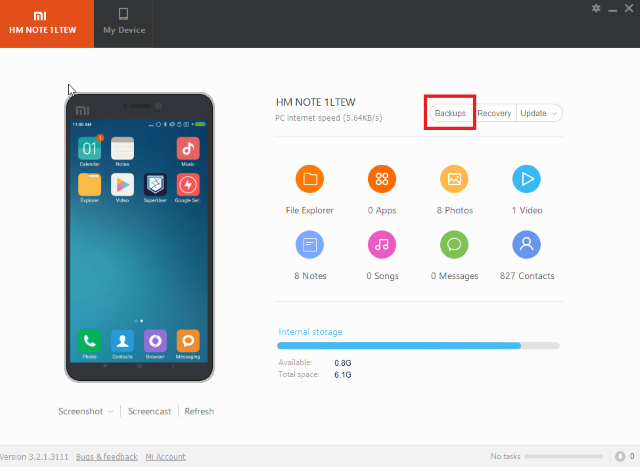Click the Recovery button
Viewport: 640px width, 467px height.
tap(494, 113)
